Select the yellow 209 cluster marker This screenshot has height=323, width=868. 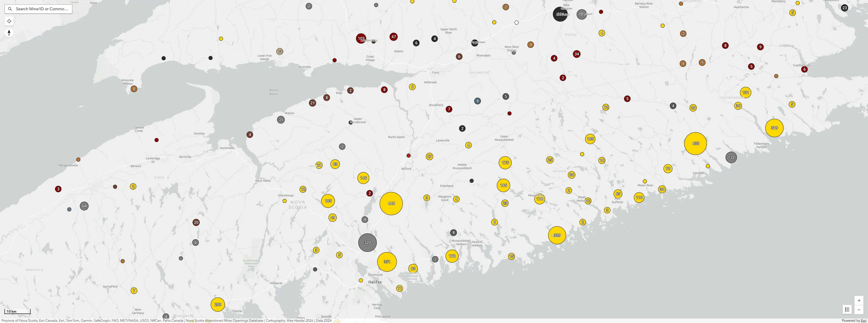218,304
